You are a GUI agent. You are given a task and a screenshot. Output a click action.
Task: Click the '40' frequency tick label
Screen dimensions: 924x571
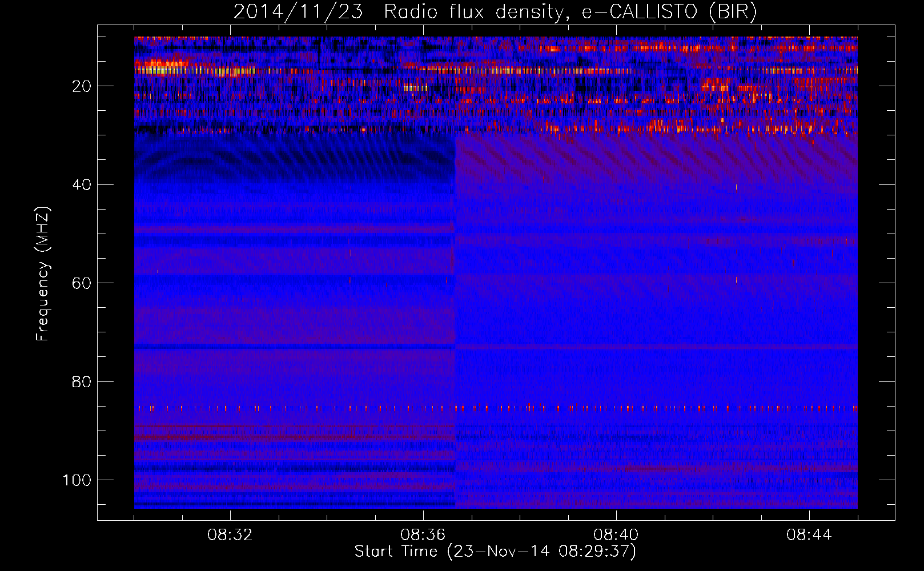coord(82,185)
